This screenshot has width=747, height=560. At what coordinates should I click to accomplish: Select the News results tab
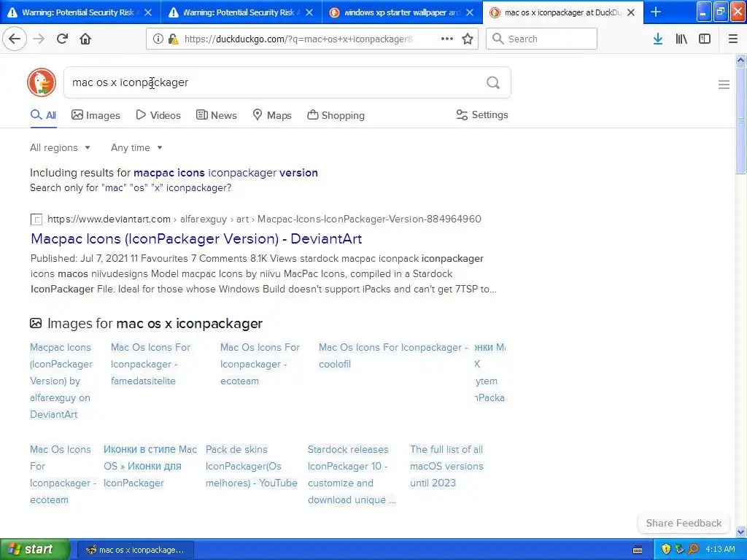click(x=216, y=115)
